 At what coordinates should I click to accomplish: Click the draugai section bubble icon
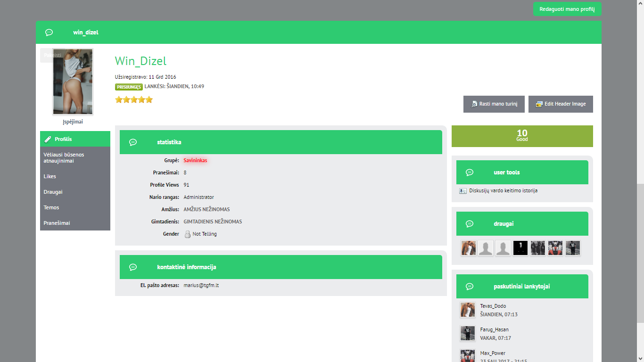point(470,224)
